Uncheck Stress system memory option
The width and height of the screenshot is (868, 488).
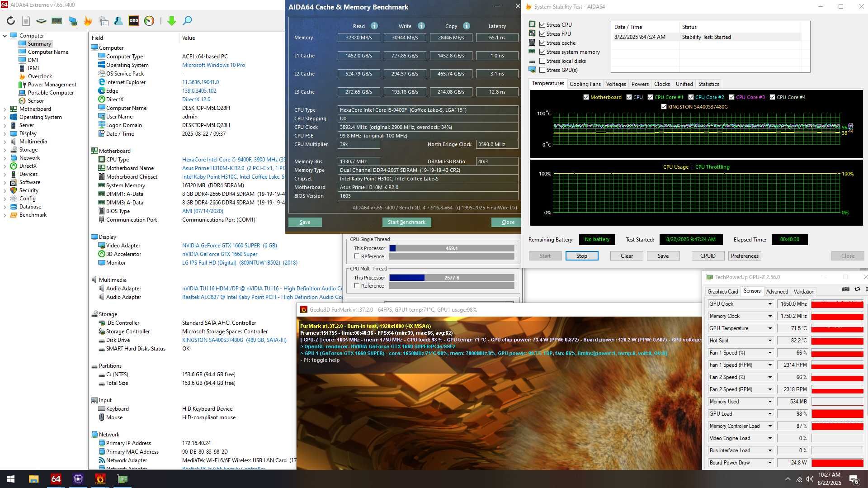542,52
